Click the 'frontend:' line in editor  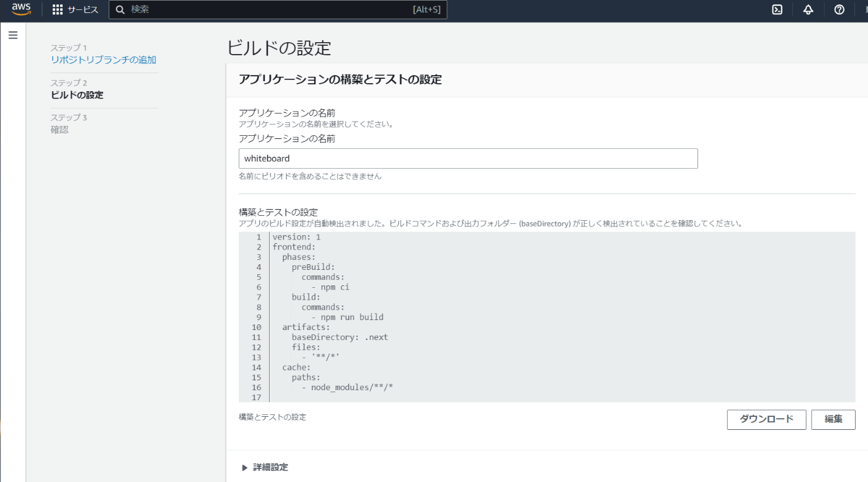pyautogui.click(x=294, y=247)
